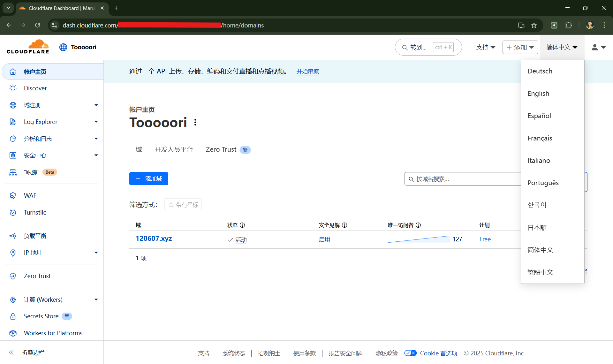Viewport: 613px width, 364px height.
Task: Collapse the sidebar with double-chevron icon
Action: click(x=11, y=353)
